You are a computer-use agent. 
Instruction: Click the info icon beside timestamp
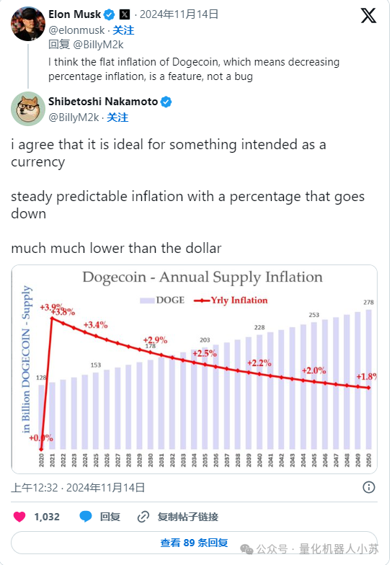tap(369, 487)
